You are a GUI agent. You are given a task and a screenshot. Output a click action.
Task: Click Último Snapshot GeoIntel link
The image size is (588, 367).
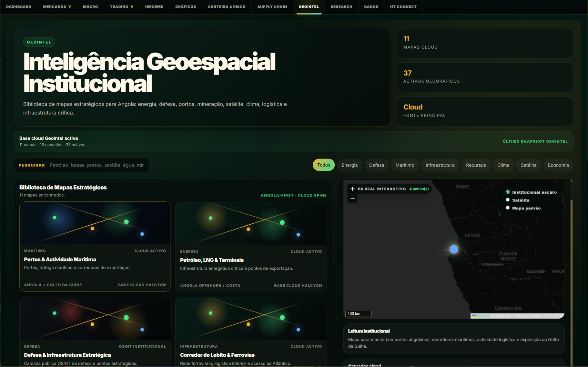535,141
